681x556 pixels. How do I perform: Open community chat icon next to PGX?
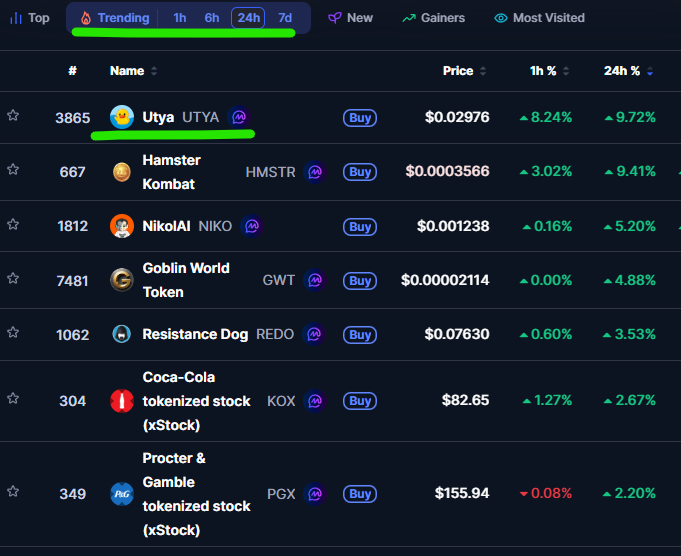[315, 494]
